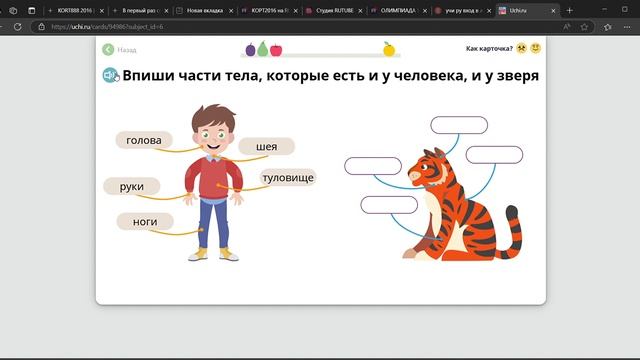Click the task heading Впиши части тела
Image resolution: width=640 pixels, height=360 pixels.
tap(331, 76)
